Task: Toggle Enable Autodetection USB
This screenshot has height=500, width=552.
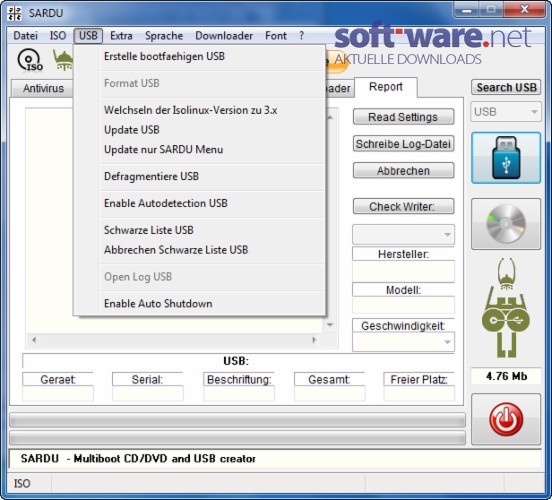Action: pos(200,203)
